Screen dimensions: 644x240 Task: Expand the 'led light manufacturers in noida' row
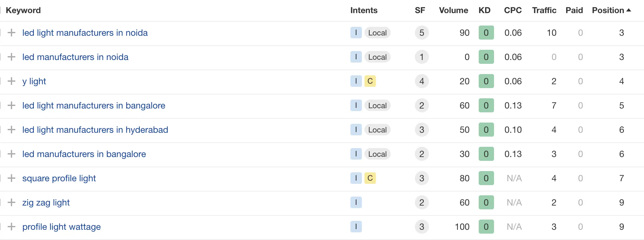point(11,33)
